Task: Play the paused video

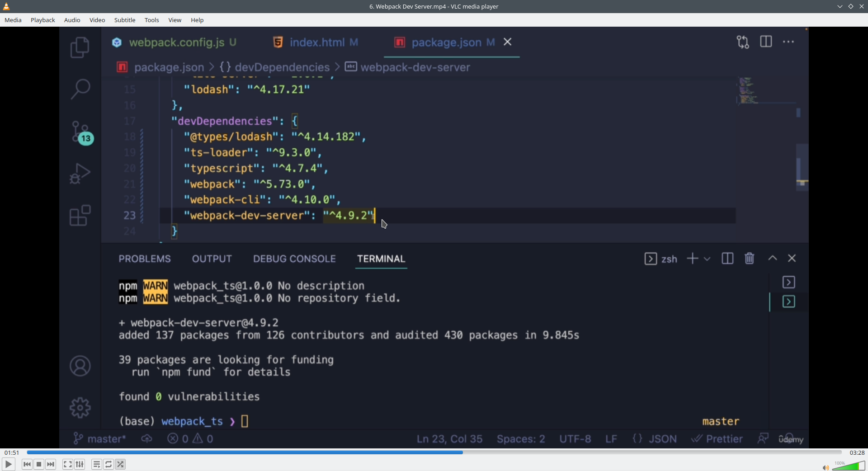Action: click(x=8, y=464)
